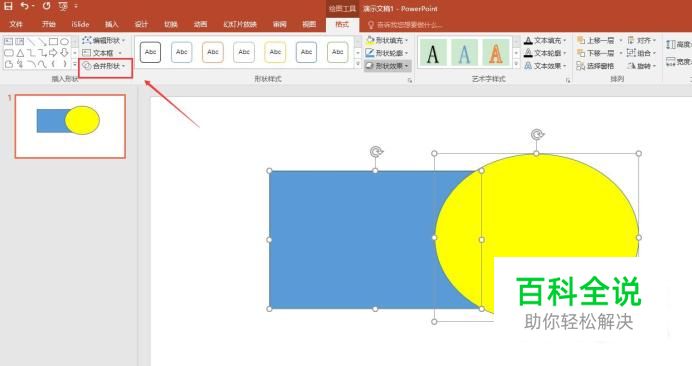Apply the black letter A WordArt style
Viewport: 692px width, 366px height.
pyautogui.click(x=432, y=53)
